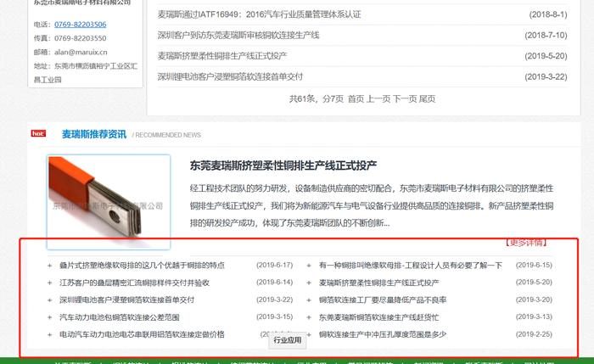
Task: Open 麦瑞斯通过IATF16949 certification news
Action: (260, 14)
